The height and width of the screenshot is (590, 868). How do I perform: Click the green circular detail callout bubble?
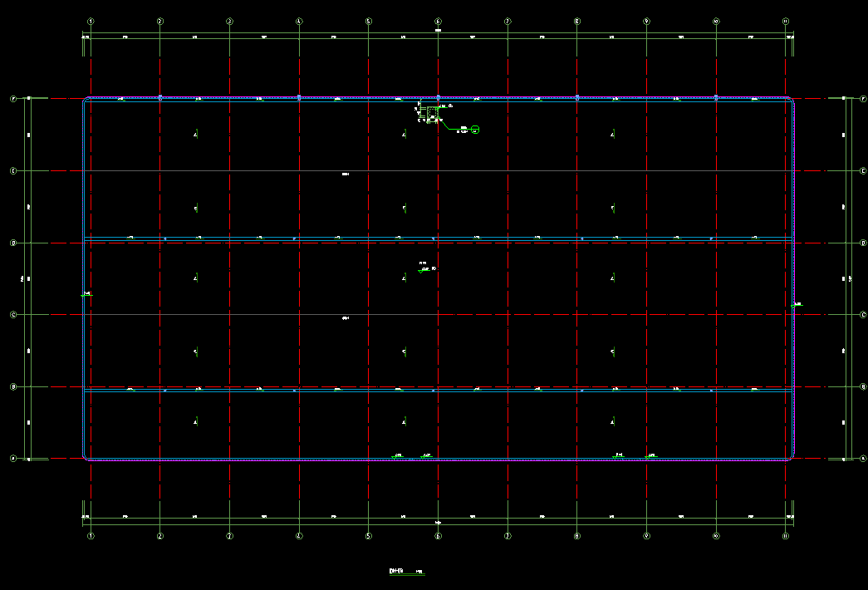click(x=475, y=130)
